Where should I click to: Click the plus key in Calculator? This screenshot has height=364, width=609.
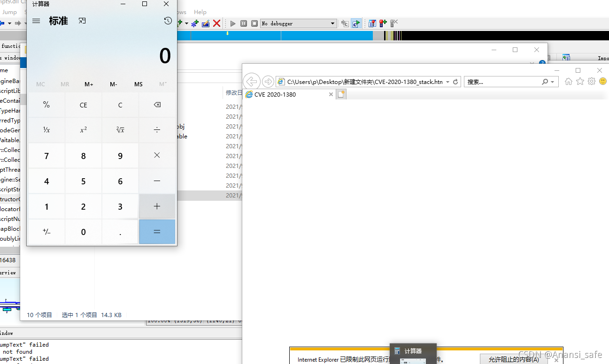(x=157, y=206)
